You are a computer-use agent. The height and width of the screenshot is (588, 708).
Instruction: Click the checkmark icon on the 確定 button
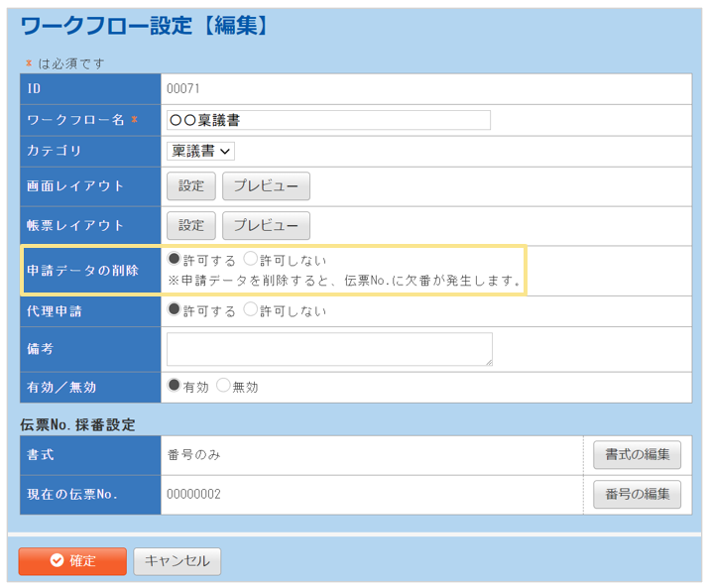pyautogui.click(x=57, y=561)
